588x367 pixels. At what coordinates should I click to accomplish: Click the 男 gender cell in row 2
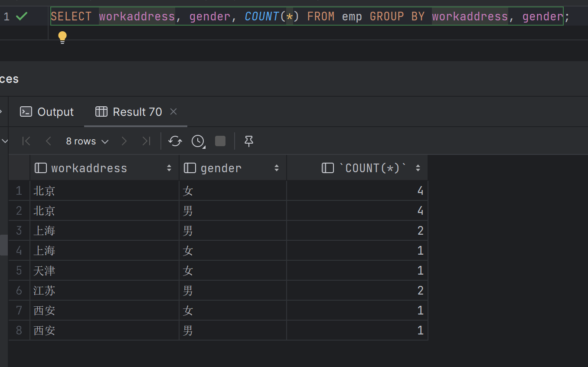point(233,211)
